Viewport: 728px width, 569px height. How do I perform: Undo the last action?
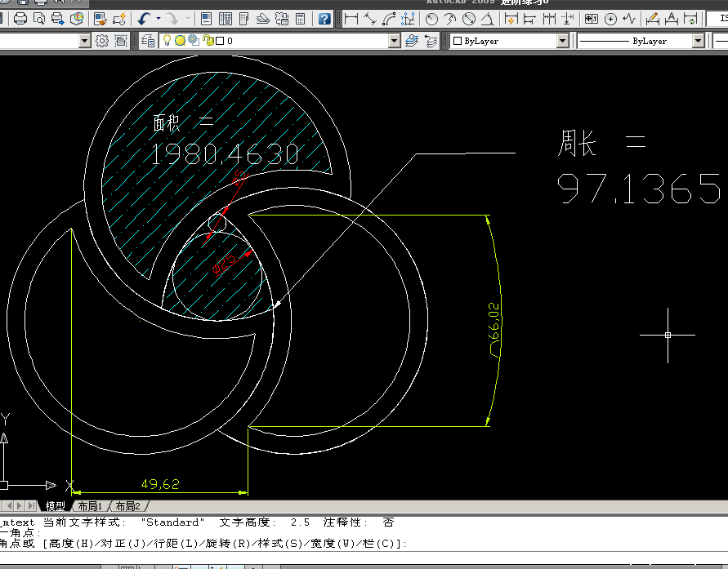pos(144,19)
